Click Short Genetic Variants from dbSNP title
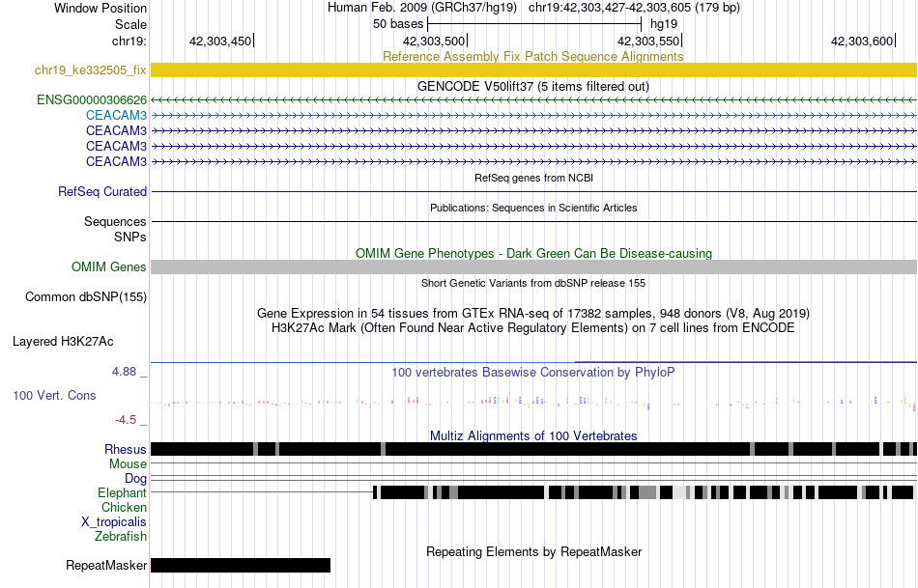The width and height of the screenshot is (918, 588). (533, 283)
